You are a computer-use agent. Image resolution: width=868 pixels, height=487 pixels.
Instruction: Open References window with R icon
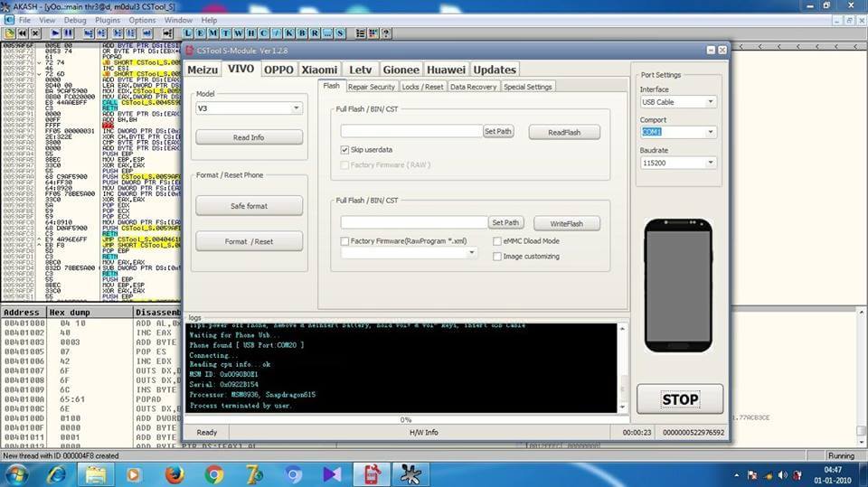click(315, 33)
